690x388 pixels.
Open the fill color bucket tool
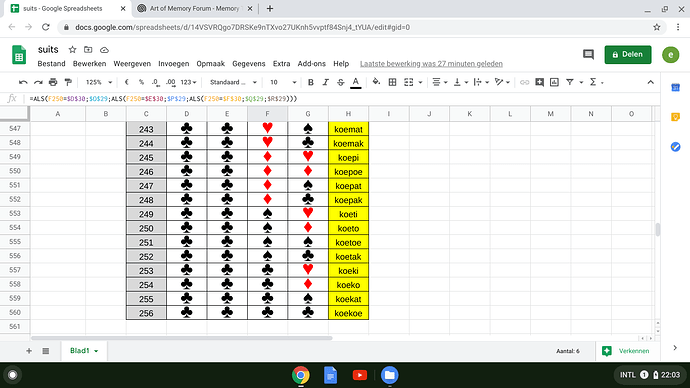(x=376, y=82)
